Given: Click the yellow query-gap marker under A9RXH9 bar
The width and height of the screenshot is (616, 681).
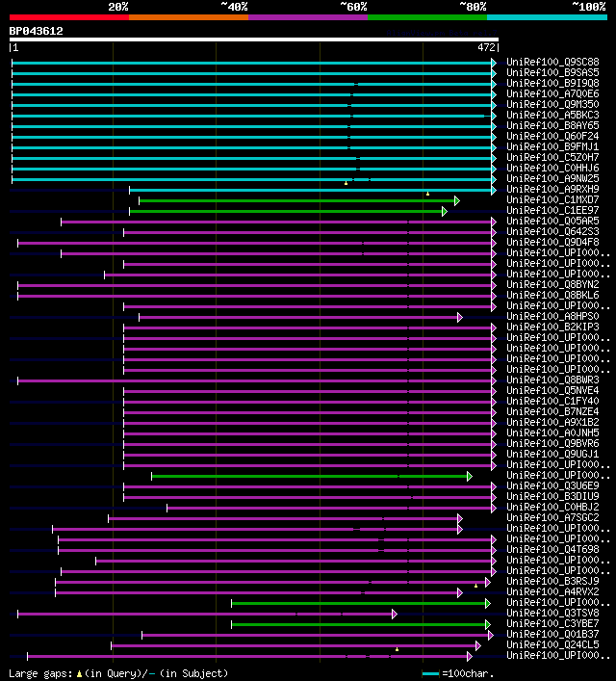Looking at the screenshot, I should (427, 194).
